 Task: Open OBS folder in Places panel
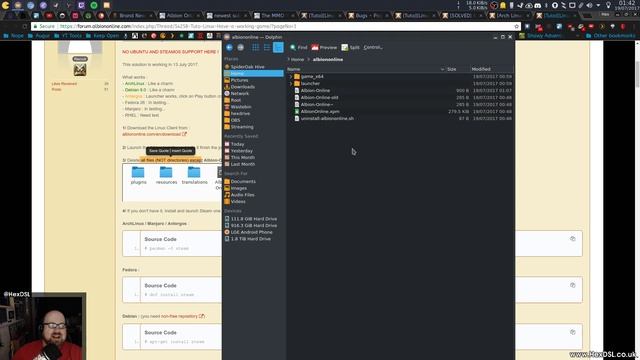253,120
